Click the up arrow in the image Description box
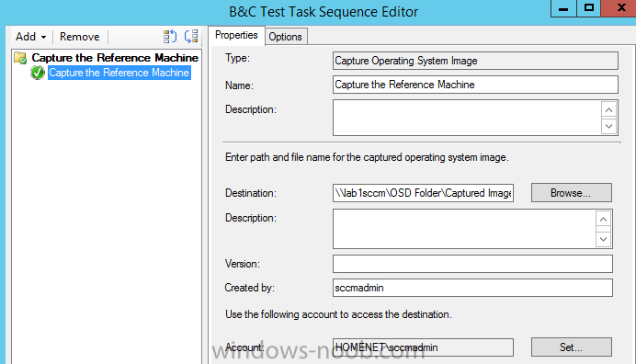636x364 pixels. (x=603, y=220)
